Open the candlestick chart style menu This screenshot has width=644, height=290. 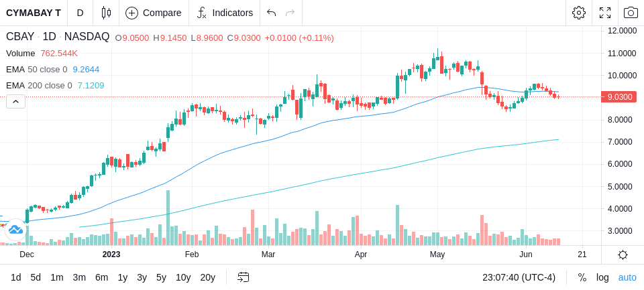106,13
